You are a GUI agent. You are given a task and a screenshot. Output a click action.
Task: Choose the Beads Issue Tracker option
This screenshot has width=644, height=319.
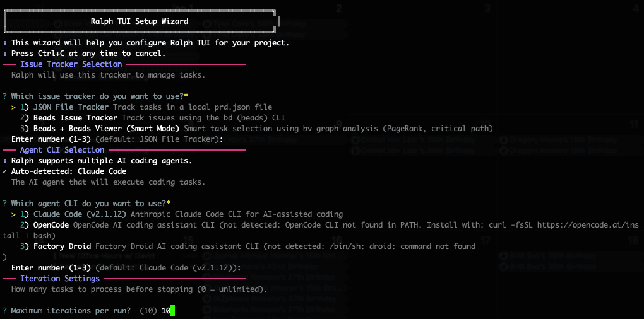click(x=75, y=118)
